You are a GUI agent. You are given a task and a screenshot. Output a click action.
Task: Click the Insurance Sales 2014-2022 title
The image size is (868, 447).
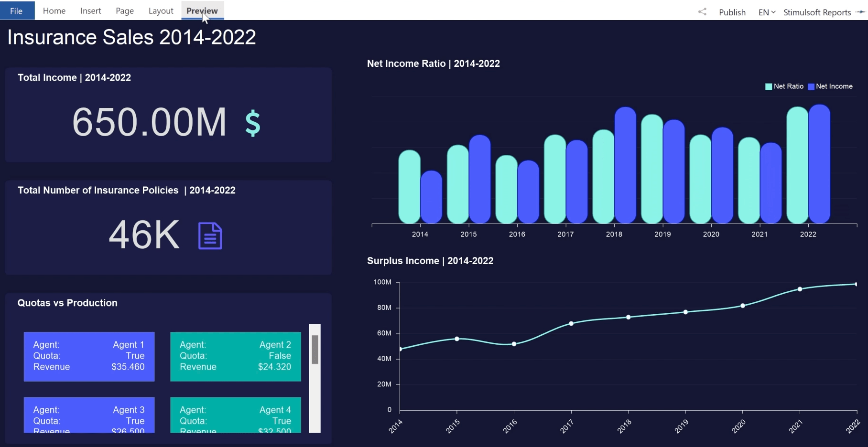click(x=132, y=37)
